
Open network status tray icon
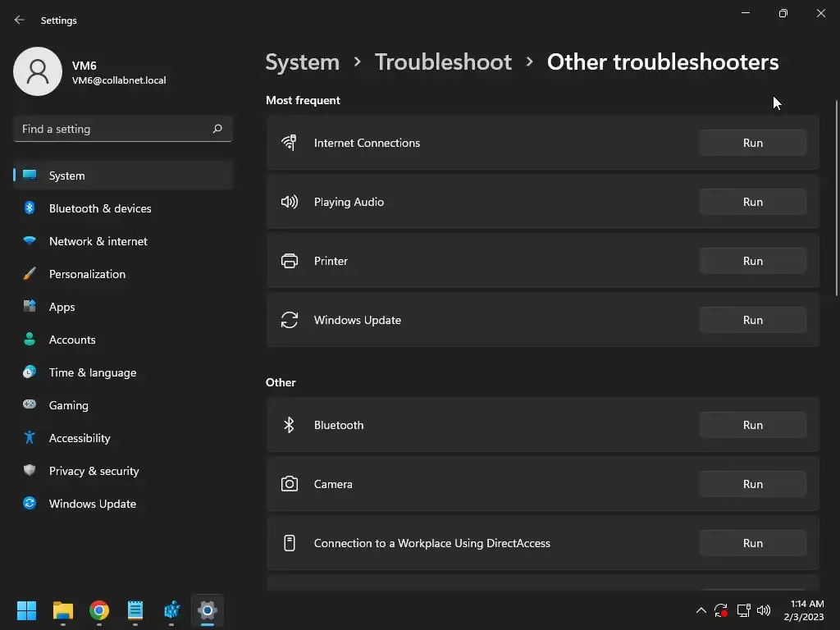click(743, 610)
